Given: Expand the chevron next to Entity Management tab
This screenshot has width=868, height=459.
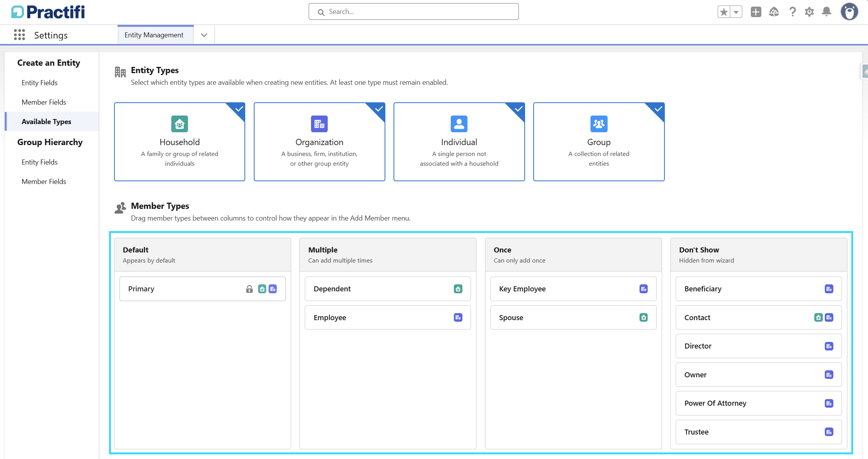Looking at the screenshot, I should point(204,35).
